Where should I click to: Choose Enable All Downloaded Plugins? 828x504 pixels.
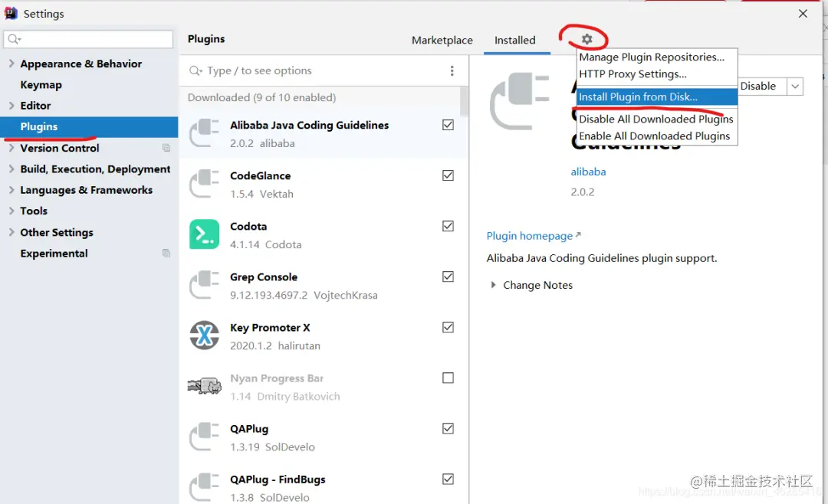coord(657,136)
